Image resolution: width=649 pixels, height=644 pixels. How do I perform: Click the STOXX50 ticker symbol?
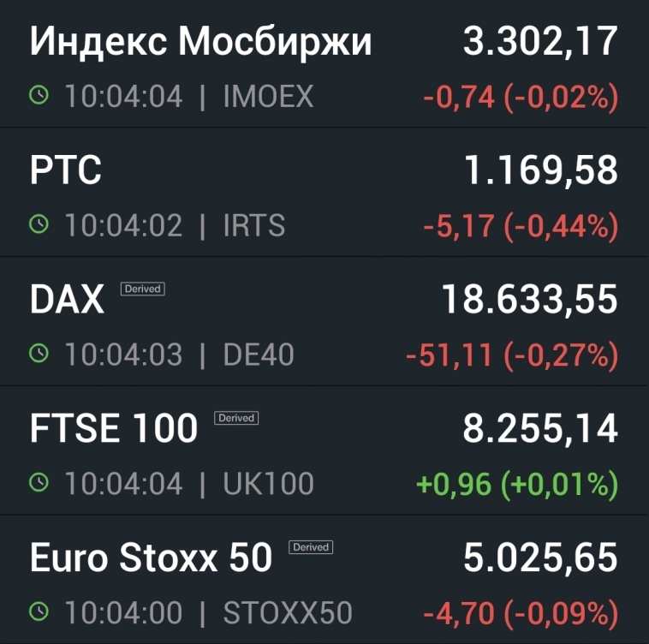pyautogui.click(x=287, y=612)
